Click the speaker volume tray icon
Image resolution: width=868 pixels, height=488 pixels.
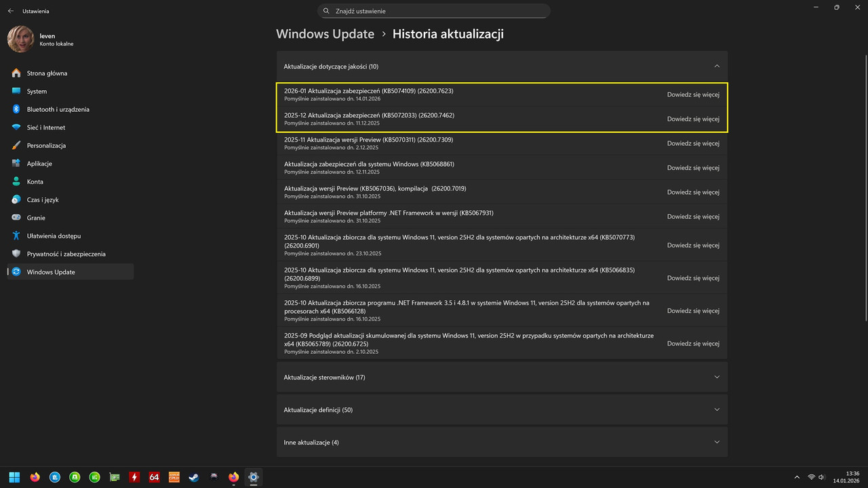pos(821,477)
